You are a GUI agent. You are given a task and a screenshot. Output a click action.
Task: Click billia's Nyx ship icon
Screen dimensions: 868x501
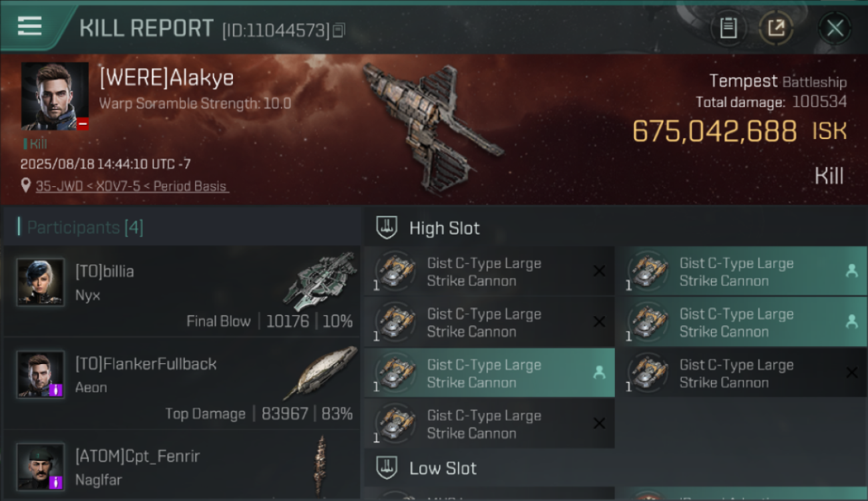(320, 281)
